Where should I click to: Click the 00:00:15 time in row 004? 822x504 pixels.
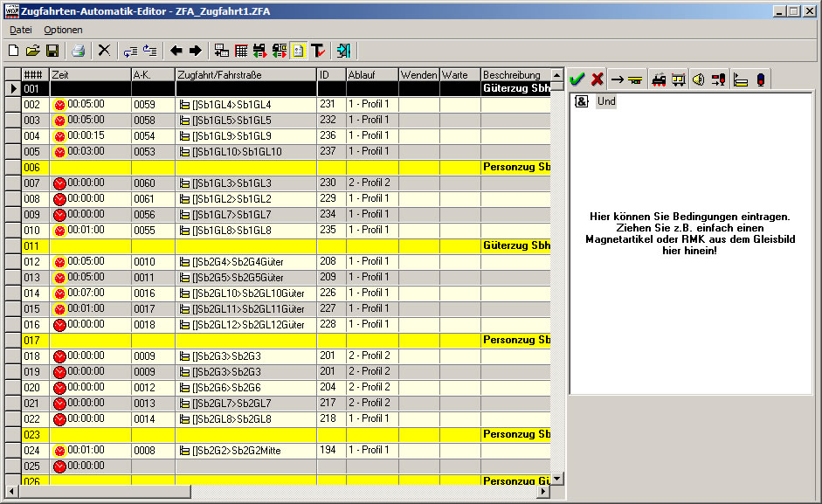point(86,135)
